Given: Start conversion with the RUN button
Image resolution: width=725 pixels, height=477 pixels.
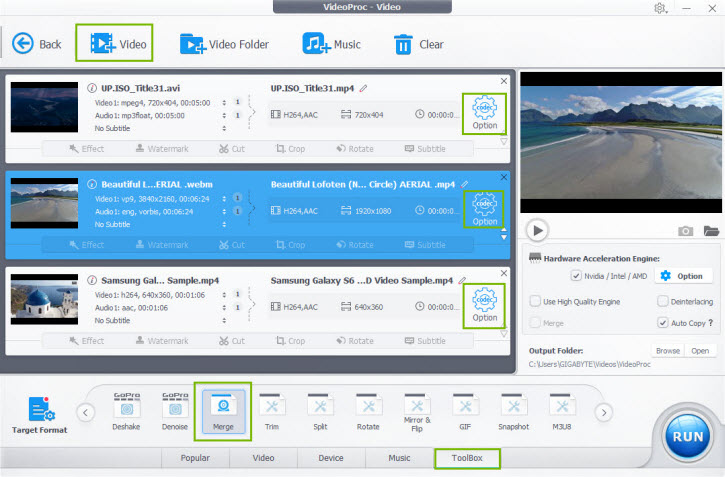Looking at the screenshot, I should click(x=688, y=436).
